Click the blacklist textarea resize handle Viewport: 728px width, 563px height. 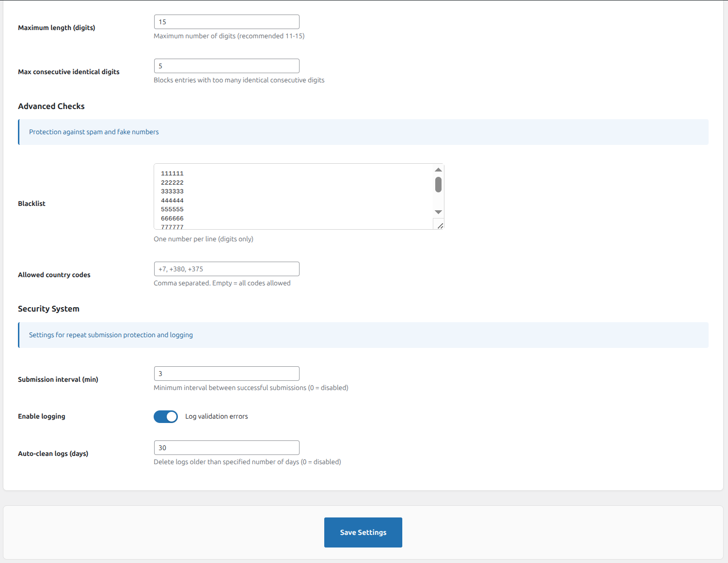click(440, 225)
